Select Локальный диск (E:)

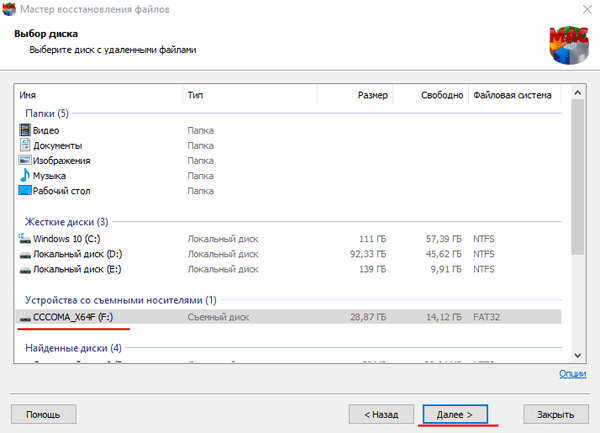[x=289, y=269]
